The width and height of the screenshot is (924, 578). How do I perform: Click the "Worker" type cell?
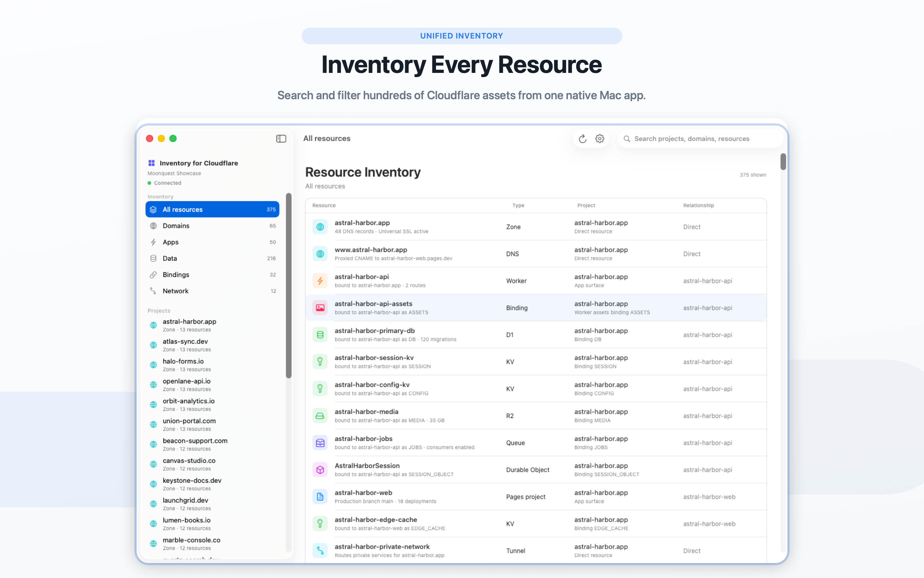point(516,281)
